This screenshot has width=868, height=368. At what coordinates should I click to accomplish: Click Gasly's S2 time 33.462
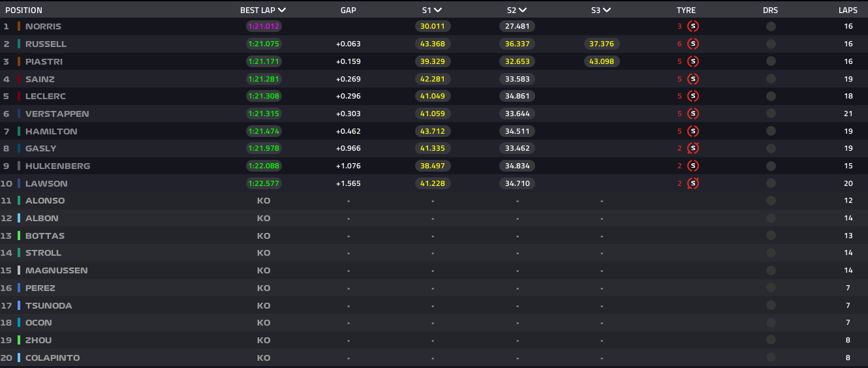click(x=518, y=148)
